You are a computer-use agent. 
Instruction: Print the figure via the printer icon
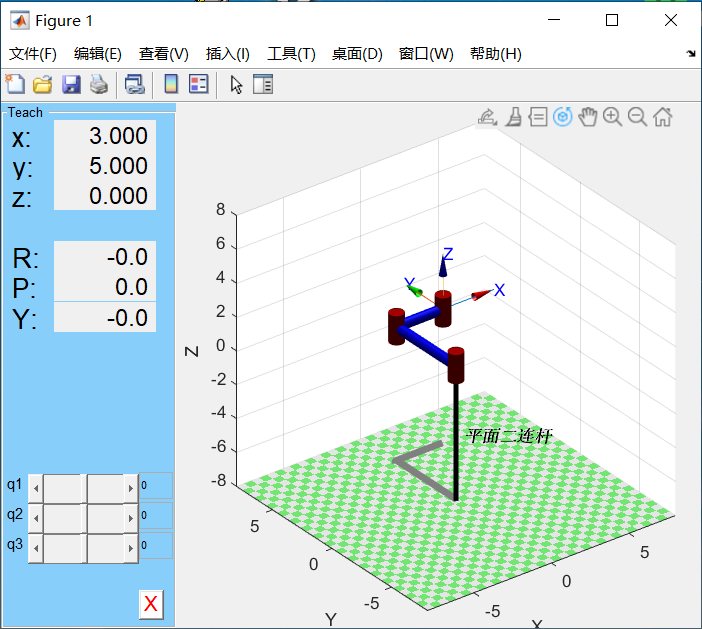(x=99, y=84)
